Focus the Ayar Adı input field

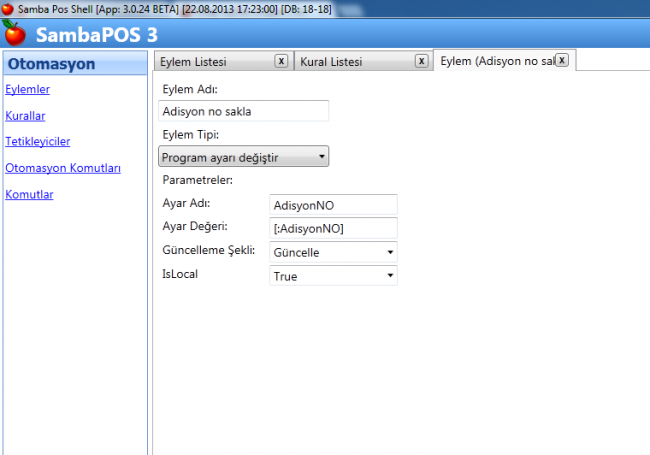click(334, 204)
